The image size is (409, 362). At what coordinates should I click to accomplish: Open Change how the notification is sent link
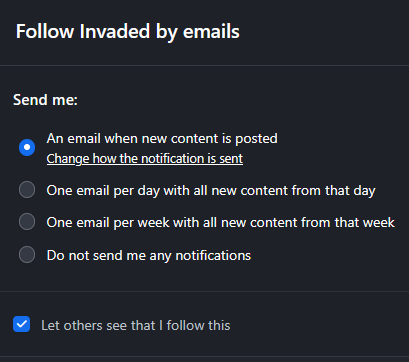[x=145, y=159]
